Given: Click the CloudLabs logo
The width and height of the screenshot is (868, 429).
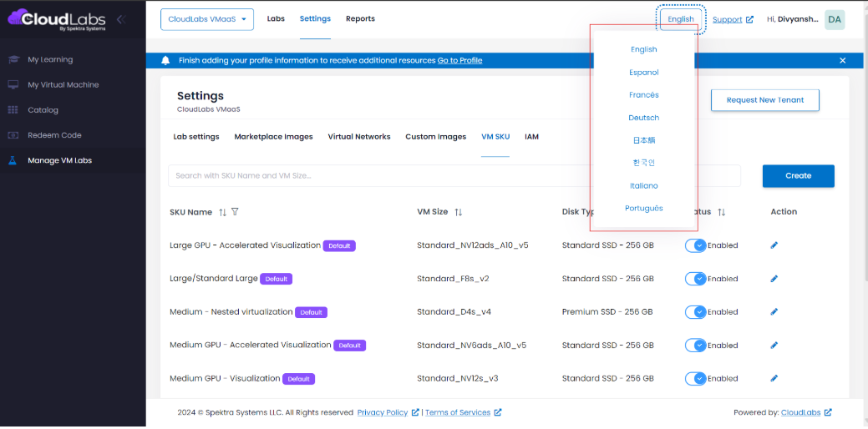Looking at the screenshot, I should (57, 19).
